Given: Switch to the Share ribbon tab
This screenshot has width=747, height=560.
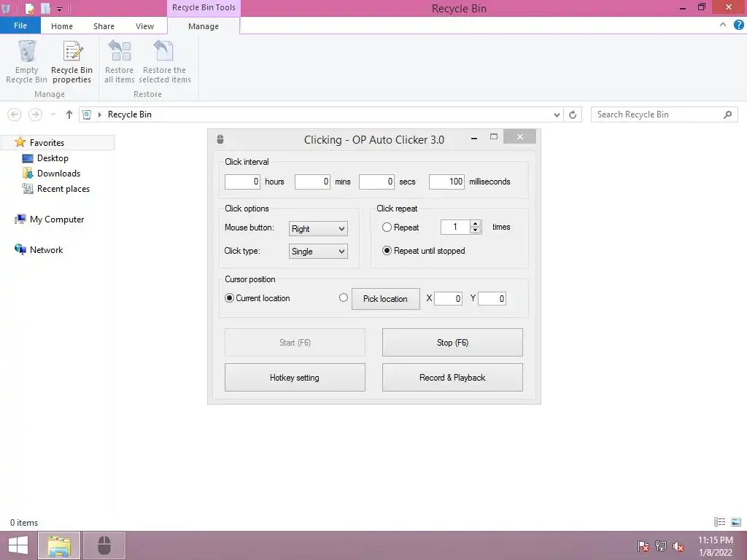Looking at the screenshot, I should [104, 26].
